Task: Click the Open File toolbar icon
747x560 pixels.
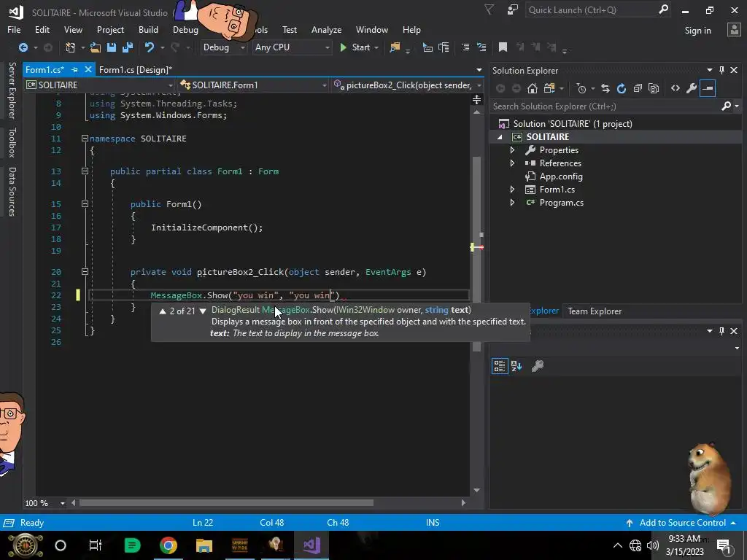Action: tap(96, 47)
